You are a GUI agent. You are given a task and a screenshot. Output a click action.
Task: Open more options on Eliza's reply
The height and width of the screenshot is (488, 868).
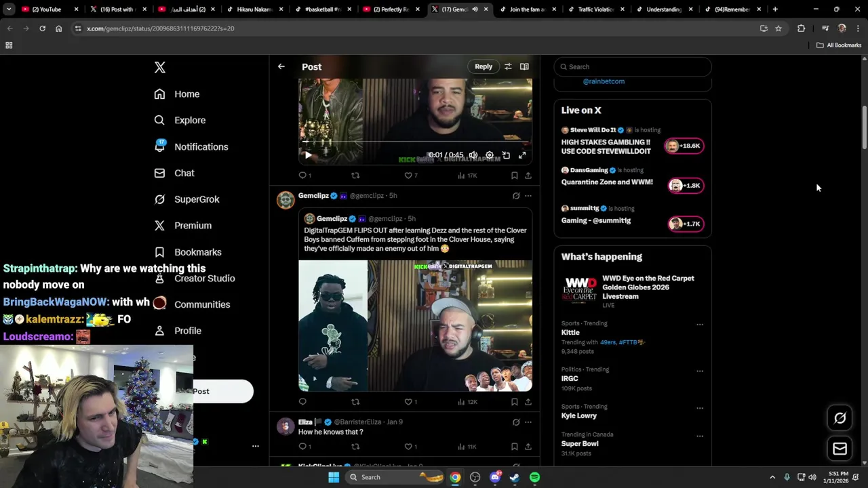pos(528,422)
